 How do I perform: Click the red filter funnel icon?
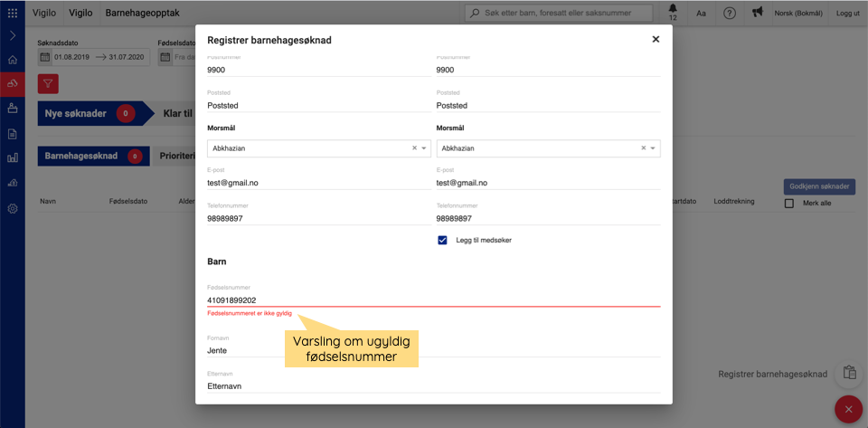coord(49,84)
